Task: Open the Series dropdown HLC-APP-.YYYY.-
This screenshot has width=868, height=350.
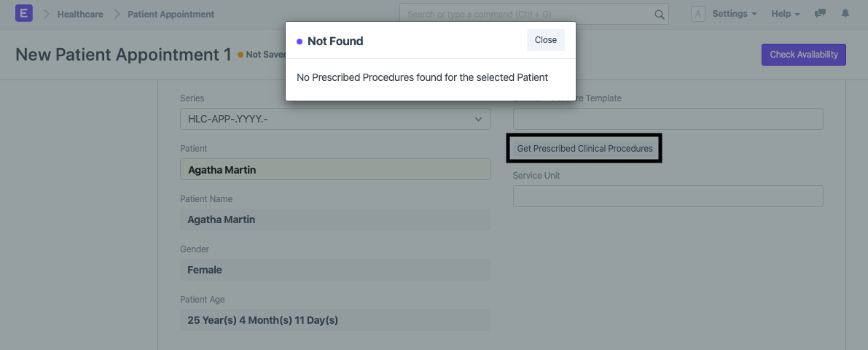Action: coord(335,119)
